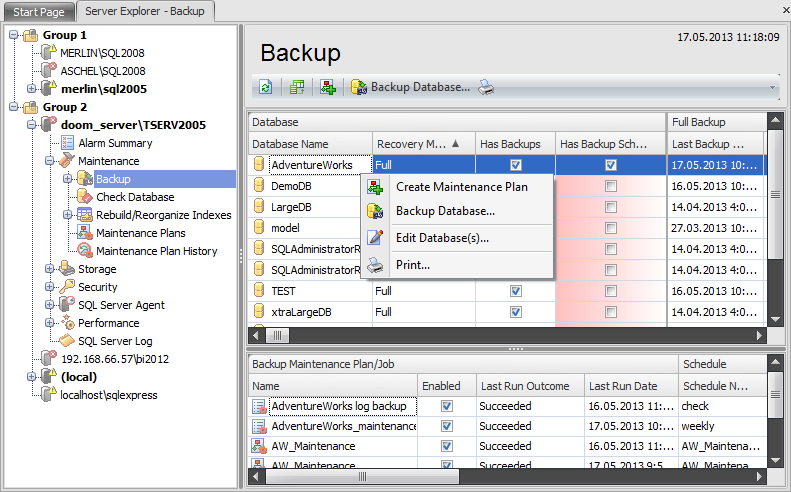The width and height of the screenshot is (791, 492).
Task: Expand the Storage tree node
Action: 51,269
